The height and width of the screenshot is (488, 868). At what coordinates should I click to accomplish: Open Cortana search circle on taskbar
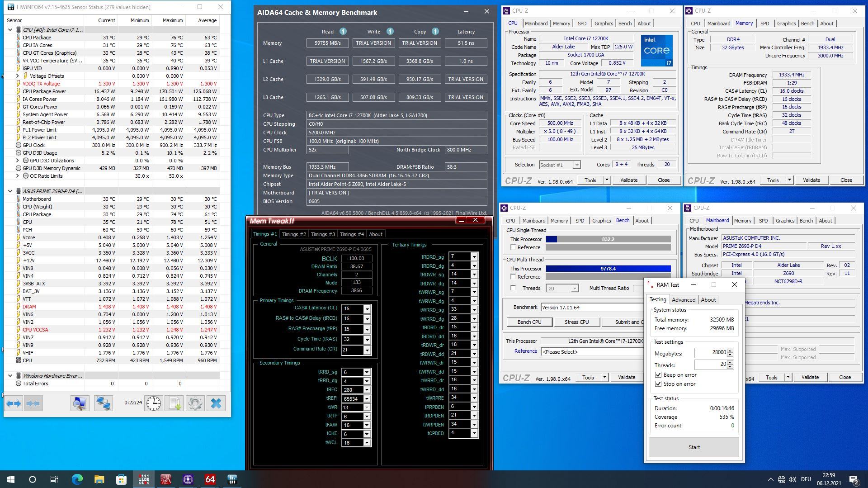point(33,479)
